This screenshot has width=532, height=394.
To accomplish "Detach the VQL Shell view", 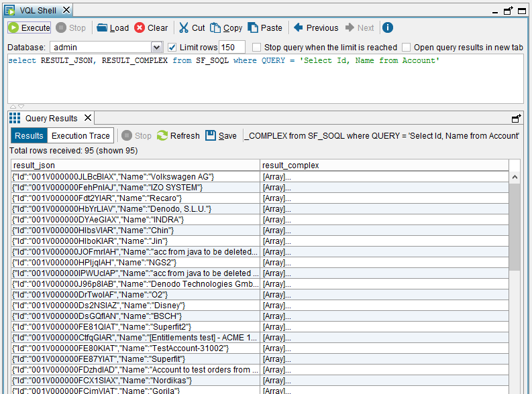I will [508, 11].
